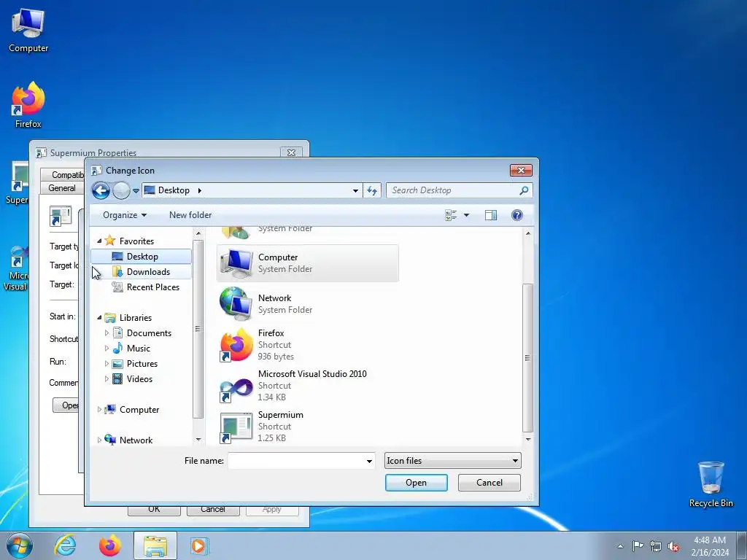Select Downloads in Favorites
The height and width of the screenshot is (560, 747).
pos(142,272)
